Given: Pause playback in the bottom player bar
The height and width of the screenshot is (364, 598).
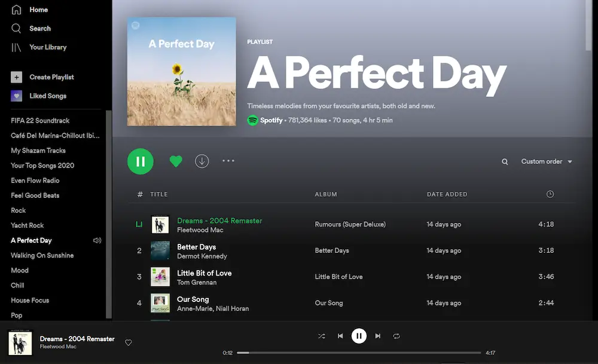Looking at the screenshot, I should [x=359, y=336].
